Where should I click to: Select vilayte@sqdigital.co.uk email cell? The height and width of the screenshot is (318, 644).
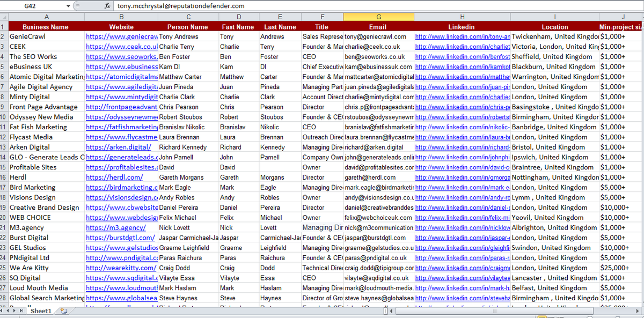click(378, 278)
